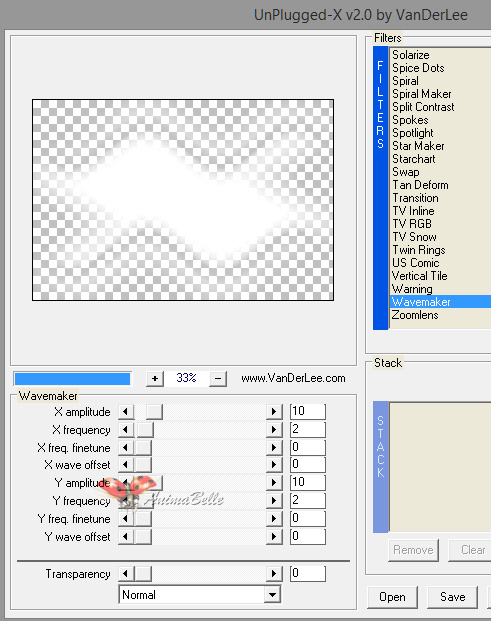Increase Transparency with right arrow
Image resolution: width=491 pixels, height=621 pixels.
point(274,573)
